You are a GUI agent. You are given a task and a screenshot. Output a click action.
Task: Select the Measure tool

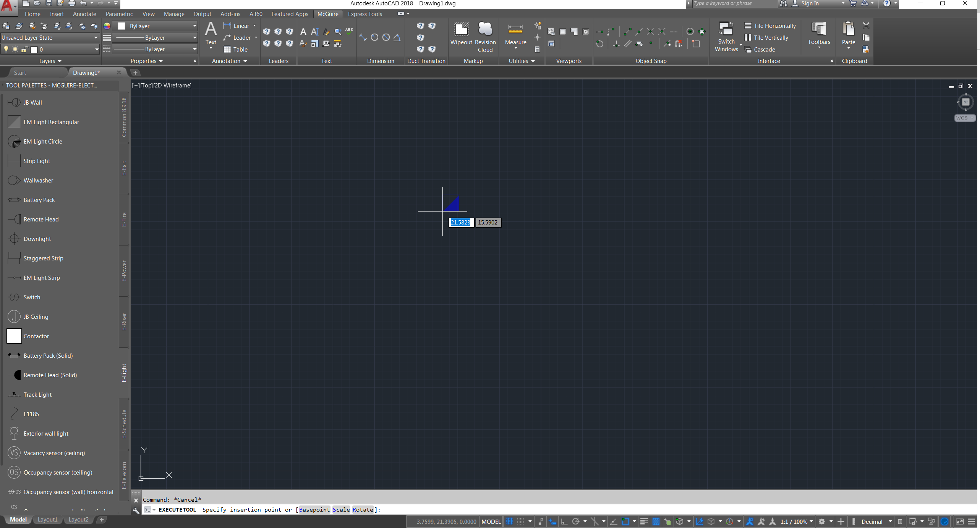pyautogui.click(x=515, y=34)
